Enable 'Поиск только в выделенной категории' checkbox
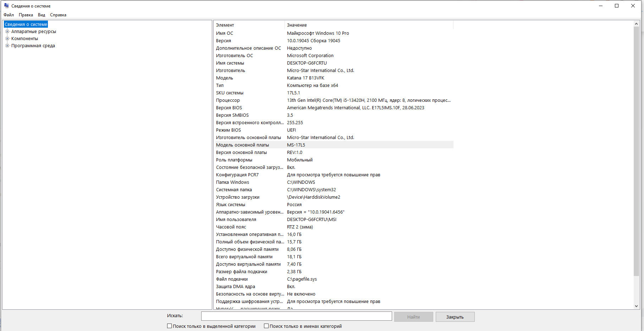The height and width of the screenshot is (331, 644). point(170,326)
